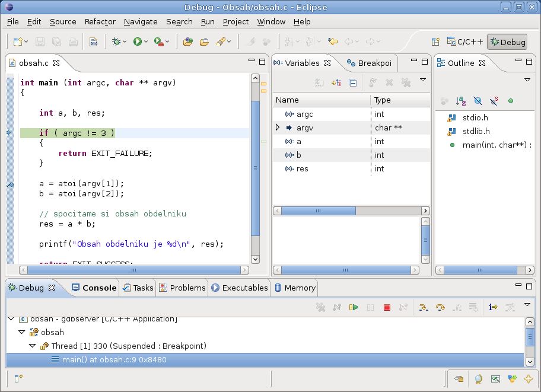Click the stdio.h include icon
This screenshot has width=541, height=392.
pos(451,117)
